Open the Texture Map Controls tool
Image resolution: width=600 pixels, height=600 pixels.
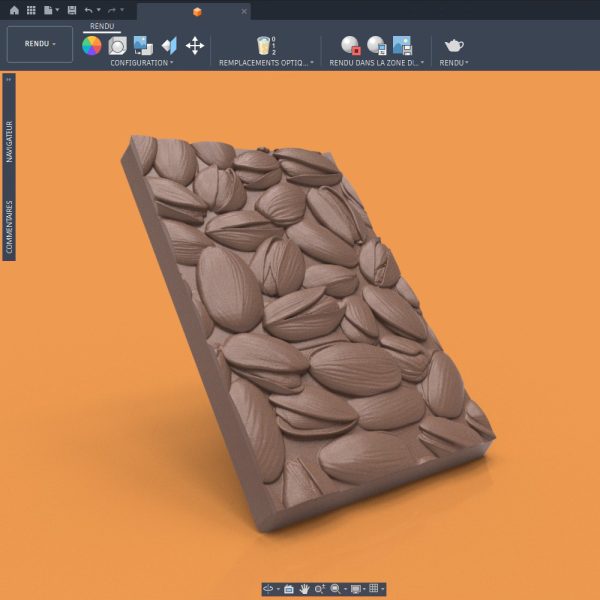coord(169,46)
